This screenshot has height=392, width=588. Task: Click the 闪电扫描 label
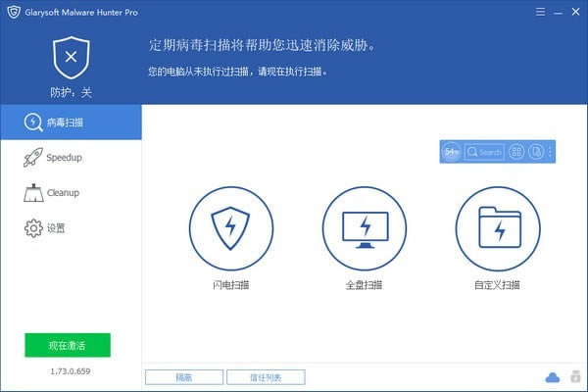[231, 285]
